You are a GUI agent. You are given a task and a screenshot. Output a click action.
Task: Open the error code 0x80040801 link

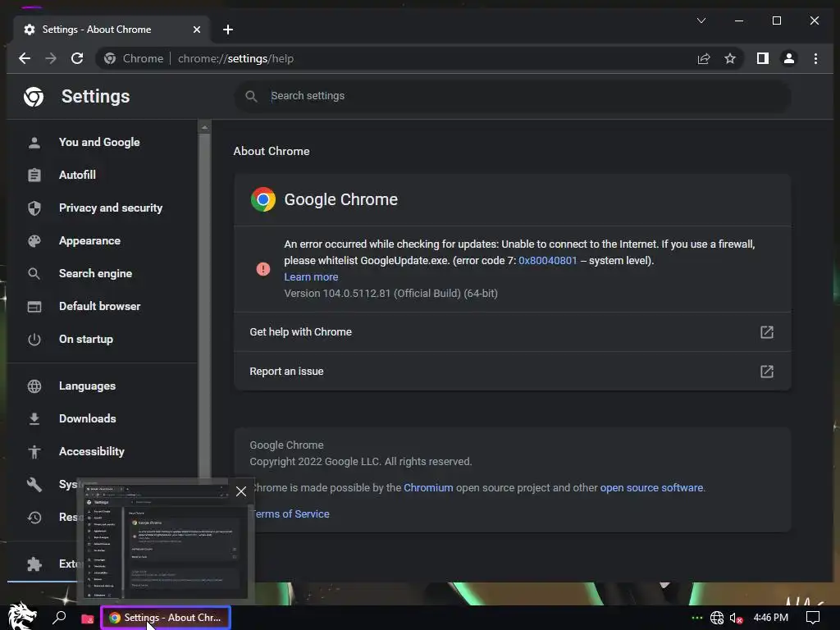[x=547, y=260]
